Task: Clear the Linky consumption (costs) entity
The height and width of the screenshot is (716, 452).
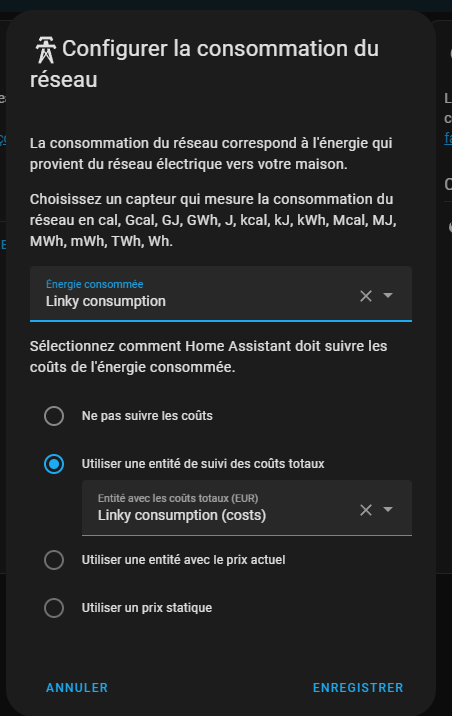Action: (x=366, y=510)
